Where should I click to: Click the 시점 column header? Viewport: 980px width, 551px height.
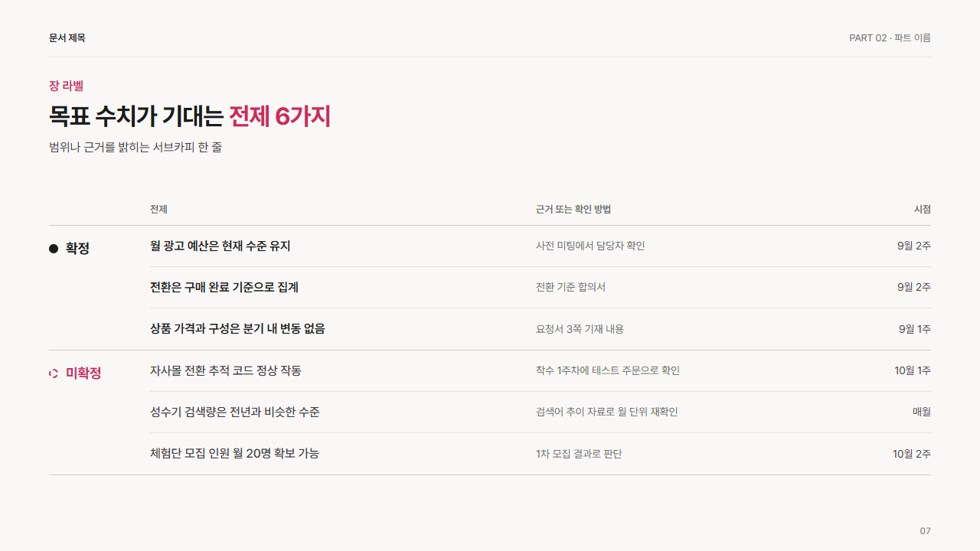coord(923,209)
